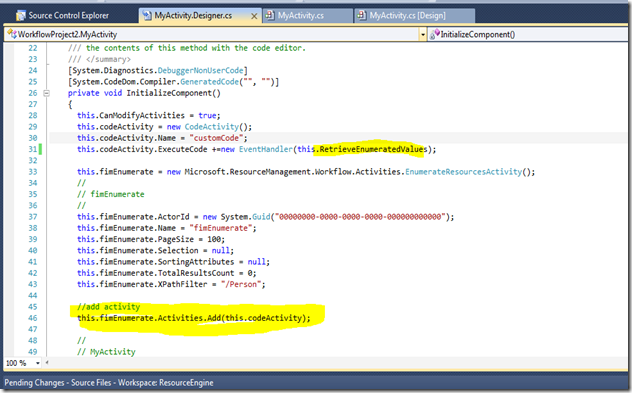The width and height of the screenshot is (632, 393).
Task: Close the MyActivity.Designer.cs tab
Action: [254, 16]
